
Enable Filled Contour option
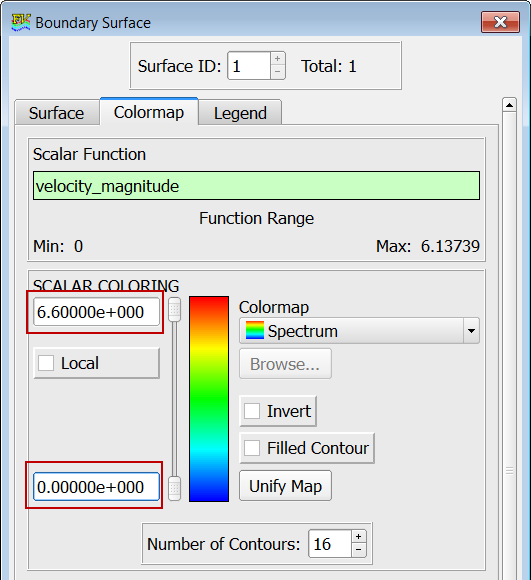tap(252, 448)
